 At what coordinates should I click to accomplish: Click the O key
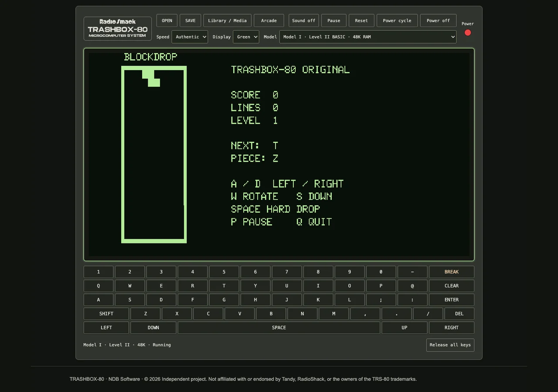[350, 286]
